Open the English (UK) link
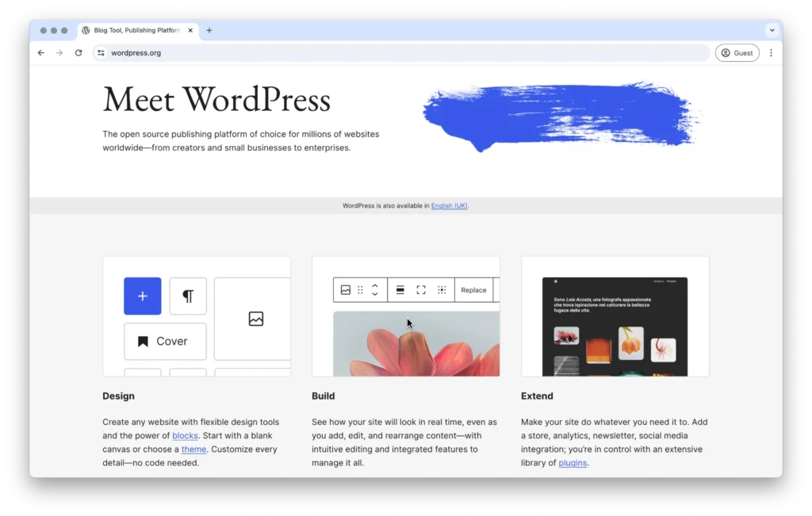 [x=449, y=206]
